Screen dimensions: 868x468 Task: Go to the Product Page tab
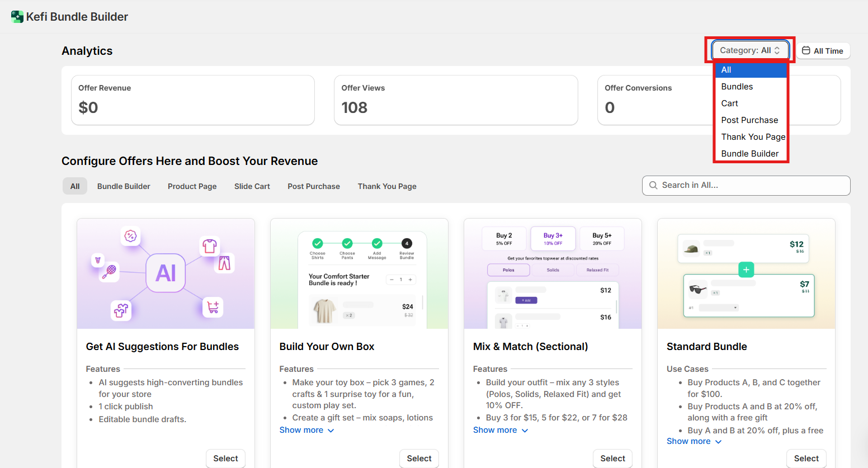tap(192, 186)
